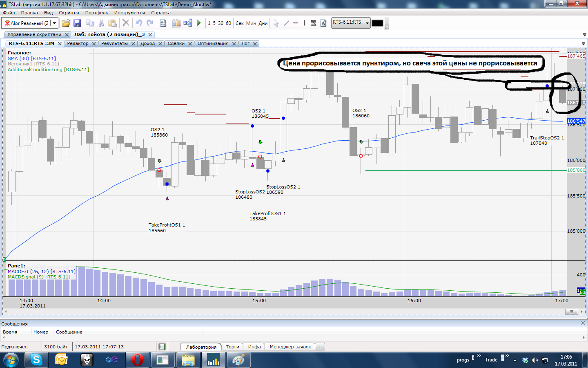
Task: Run the script with the green play button
Action: pos(199,23)
